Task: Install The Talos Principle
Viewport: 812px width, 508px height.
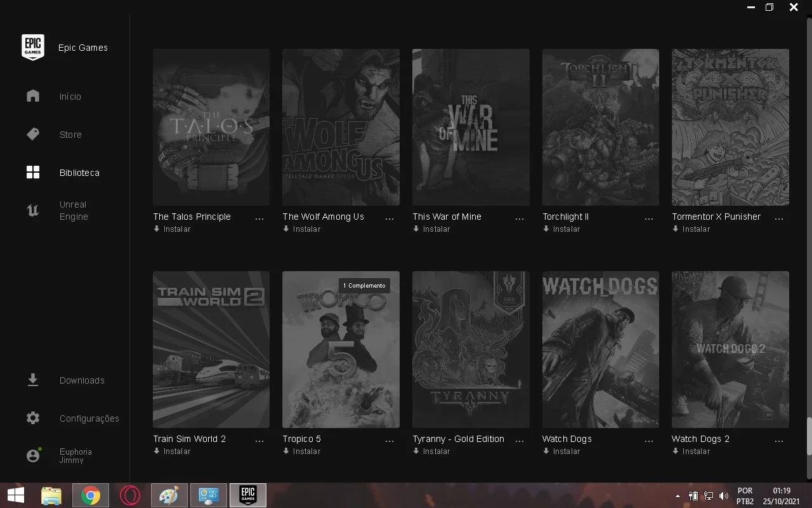Action: click(x=172, y=229)
